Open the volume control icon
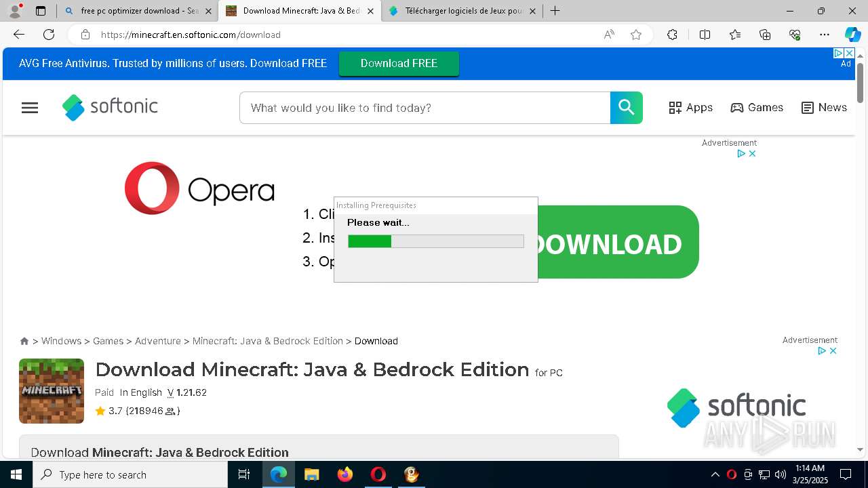 click(781, 474)
